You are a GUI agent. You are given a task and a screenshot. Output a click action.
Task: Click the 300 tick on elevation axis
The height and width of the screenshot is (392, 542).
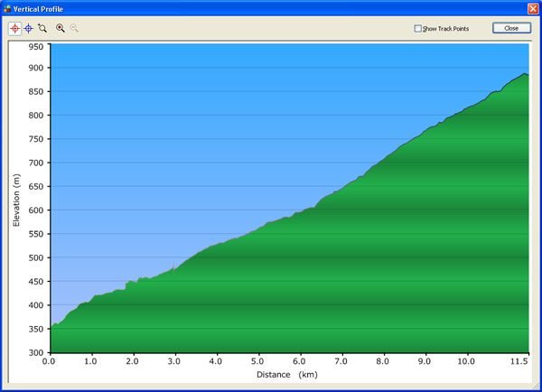coord(36,352)
